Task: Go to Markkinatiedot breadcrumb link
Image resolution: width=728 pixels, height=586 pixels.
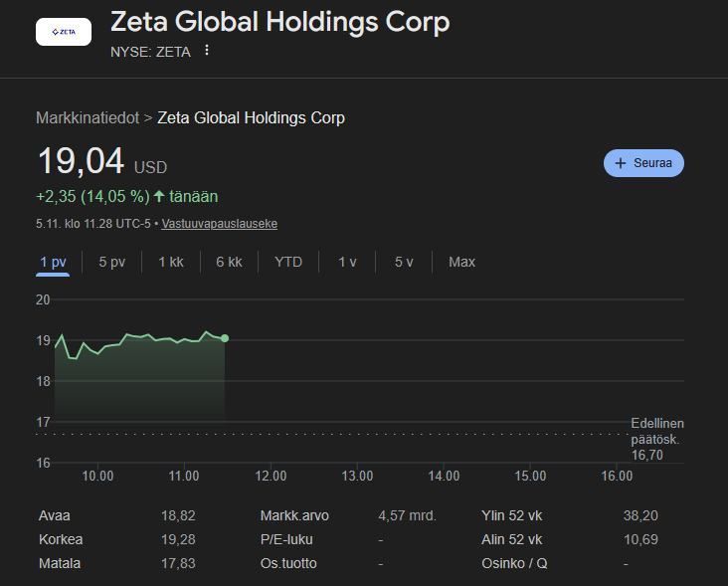Action: 88,117
